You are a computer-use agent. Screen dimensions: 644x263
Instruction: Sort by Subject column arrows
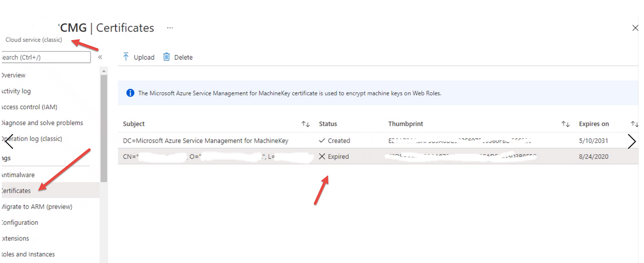click(305, 124)
